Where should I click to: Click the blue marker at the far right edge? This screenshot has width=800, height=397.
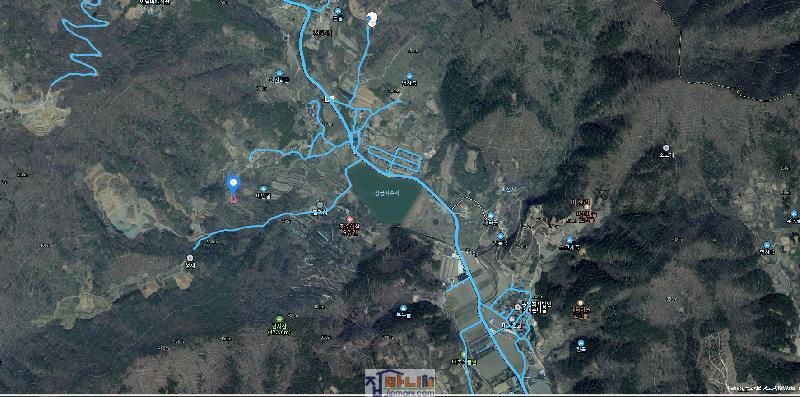click(793, 214)
